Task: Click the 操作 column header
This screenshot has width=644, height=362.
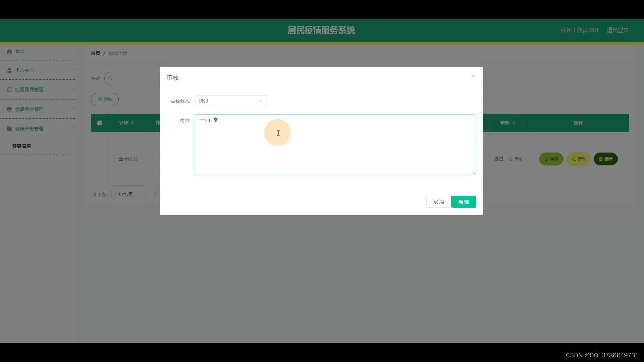Action: click(578, 123)
